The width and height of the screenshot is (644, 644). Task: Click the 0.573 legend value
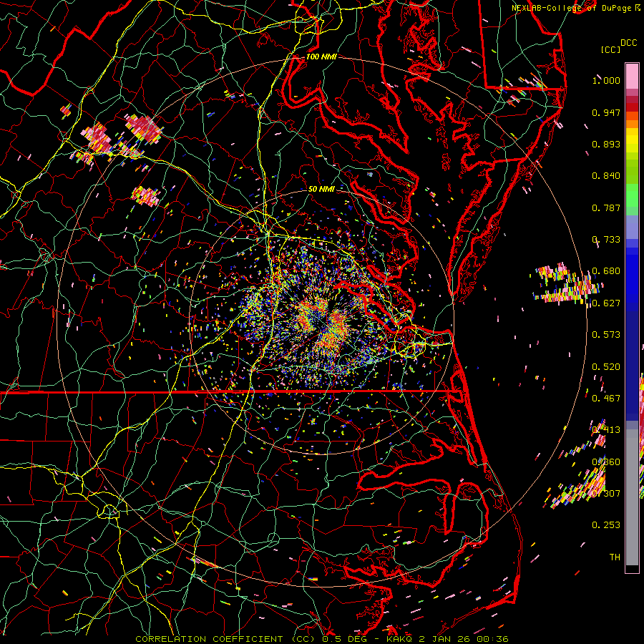[x=606, y=335]
